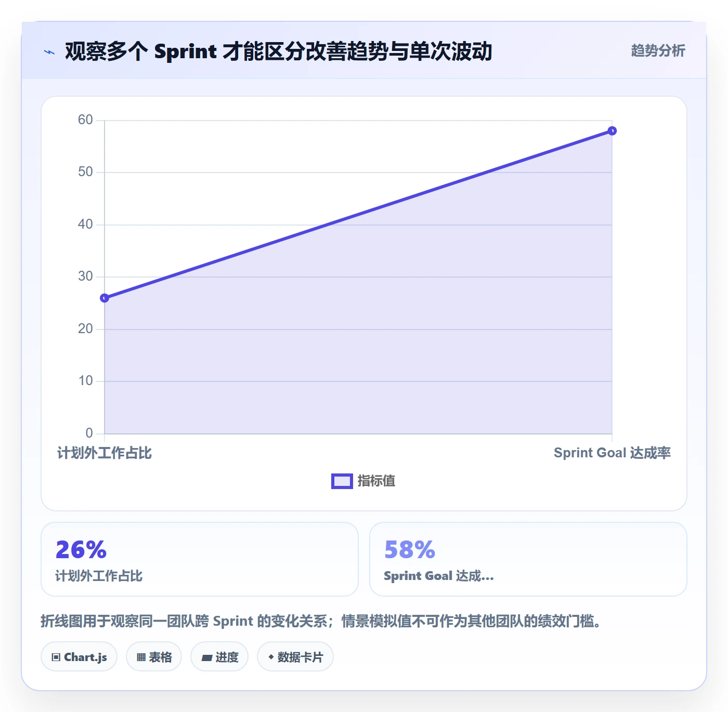The height and width of the screenshot is (712, 728).
Task: Click the y-axis value 20
Action: point(85,329)
